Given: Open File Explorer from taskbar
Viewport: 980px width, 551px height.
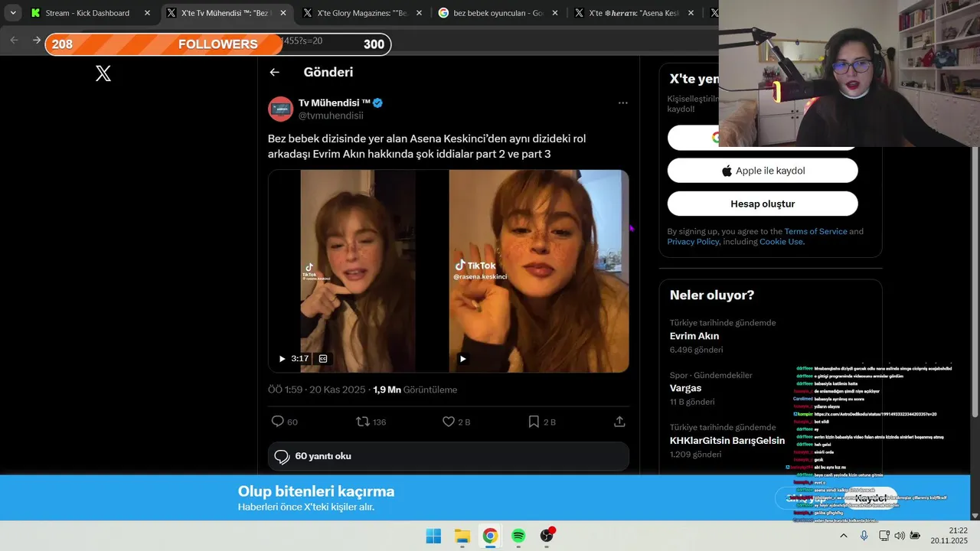Looking at the screenshot, I should [462, 536].
